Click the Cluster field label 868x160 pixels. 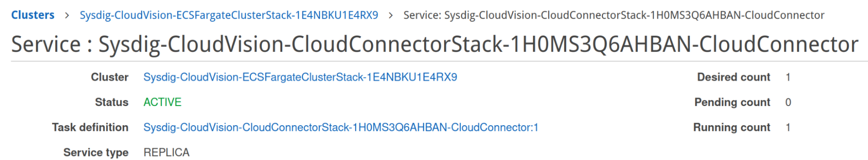109,77
